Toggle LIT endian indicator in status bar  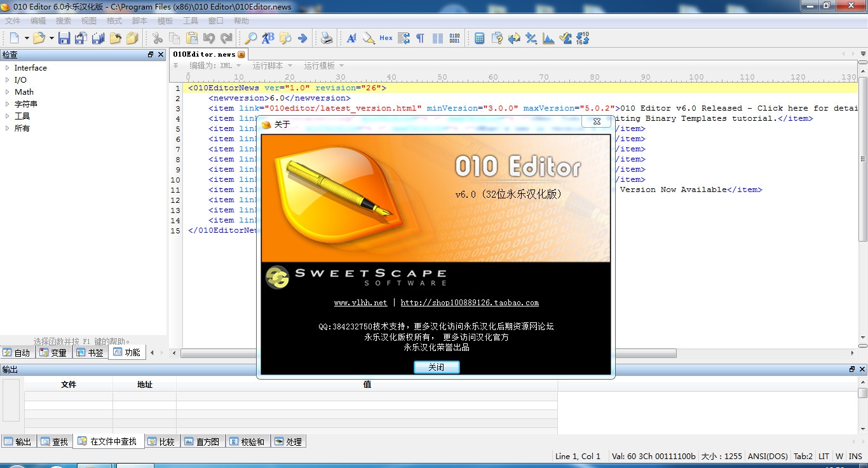[x=824, y=456]
